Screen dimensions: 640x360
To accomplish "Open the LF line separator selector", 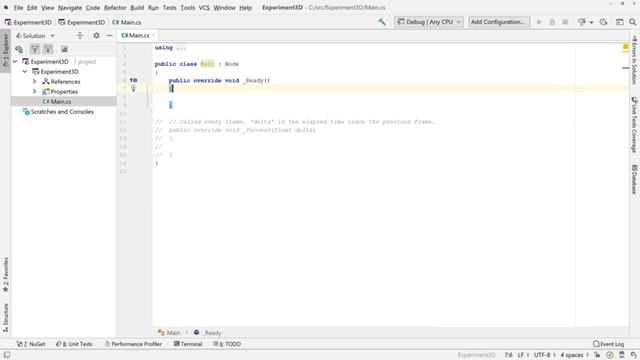I will [x=523, y=355].
